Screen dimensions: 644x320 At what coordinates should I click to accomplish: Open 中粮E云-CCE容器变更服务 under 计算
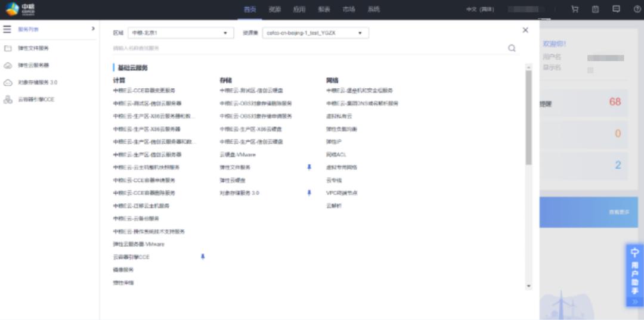(x=144, y=90)
